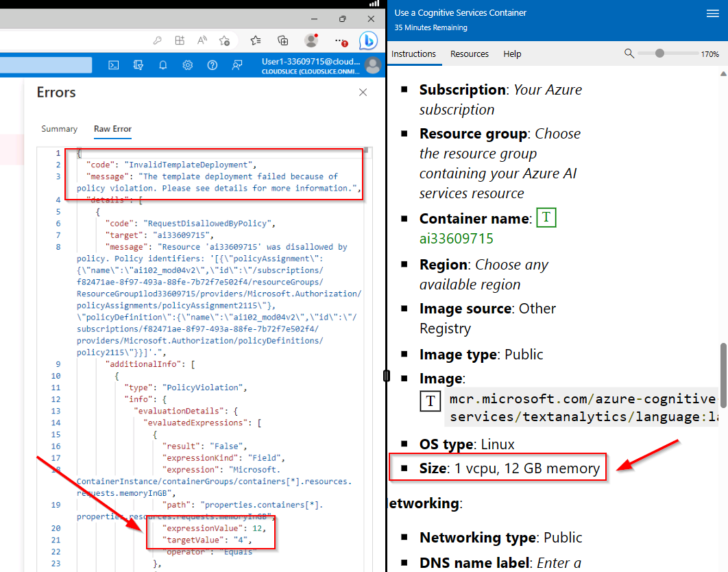
Task: Open the lab hamburger menu
Action: click(712, 13)
